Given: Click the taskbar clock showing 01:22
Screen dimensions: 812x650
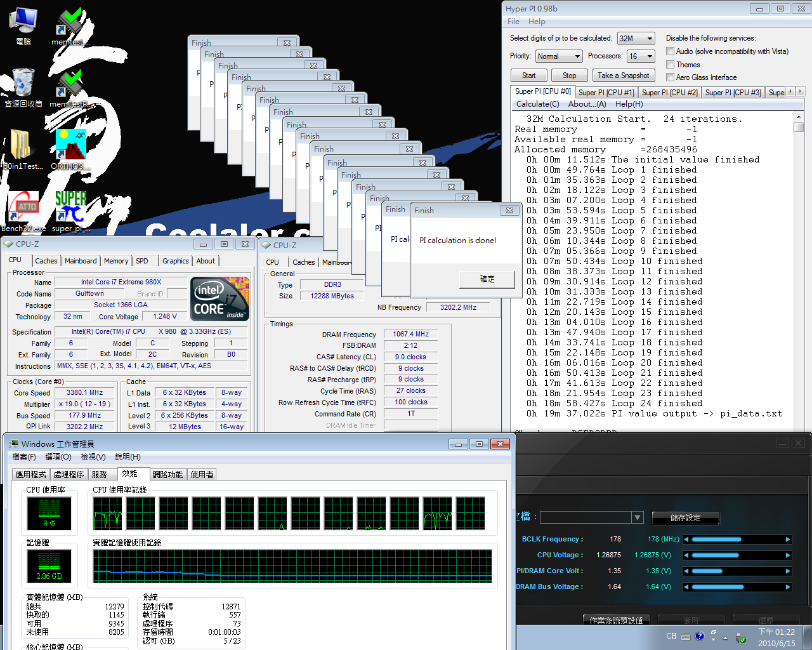Looking at the screenshot, I should [x=776, y=637].
